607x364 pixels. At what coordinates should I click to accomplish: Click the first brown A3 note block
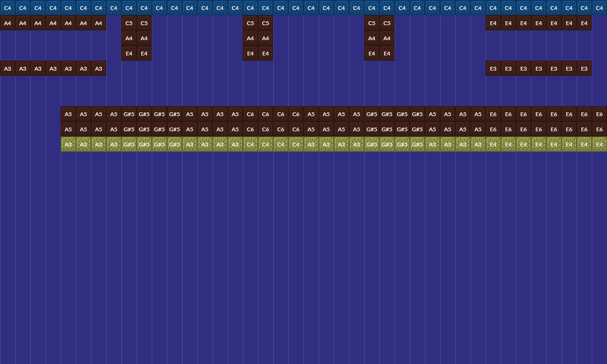coord(8,68)
